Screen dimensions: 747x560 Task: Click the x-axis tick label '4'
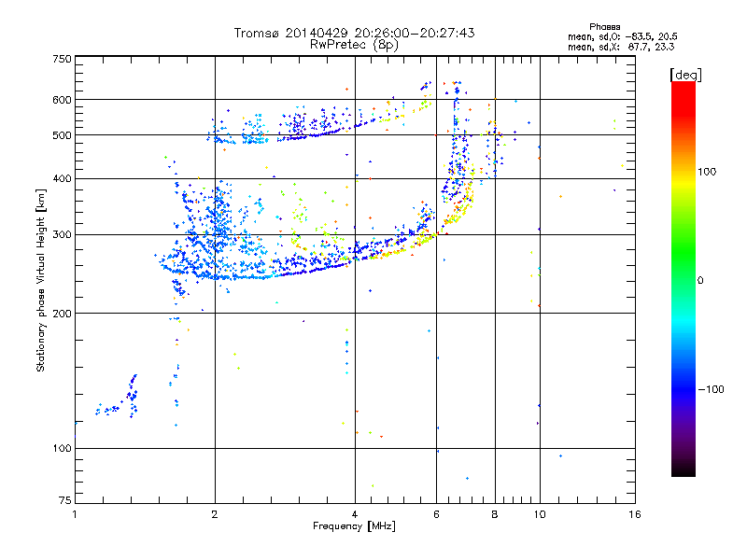point(355,514)
